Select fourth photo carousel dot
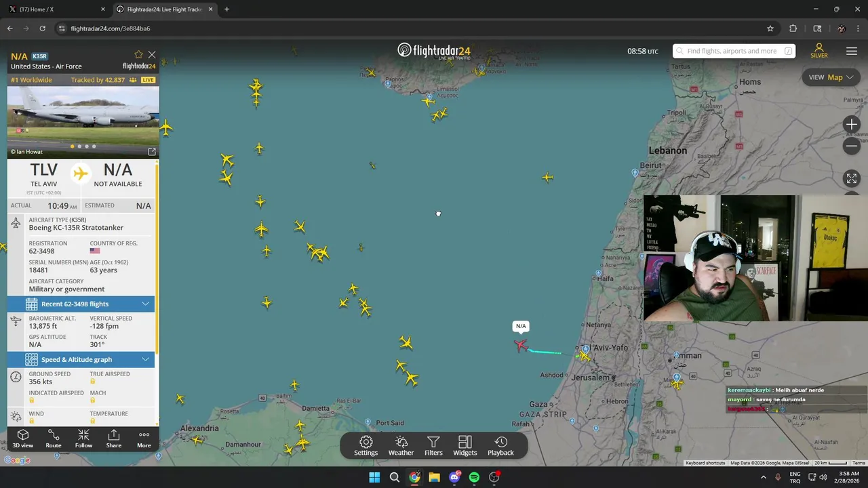Screen dimensions: 868x488 (x=94, y=146)
